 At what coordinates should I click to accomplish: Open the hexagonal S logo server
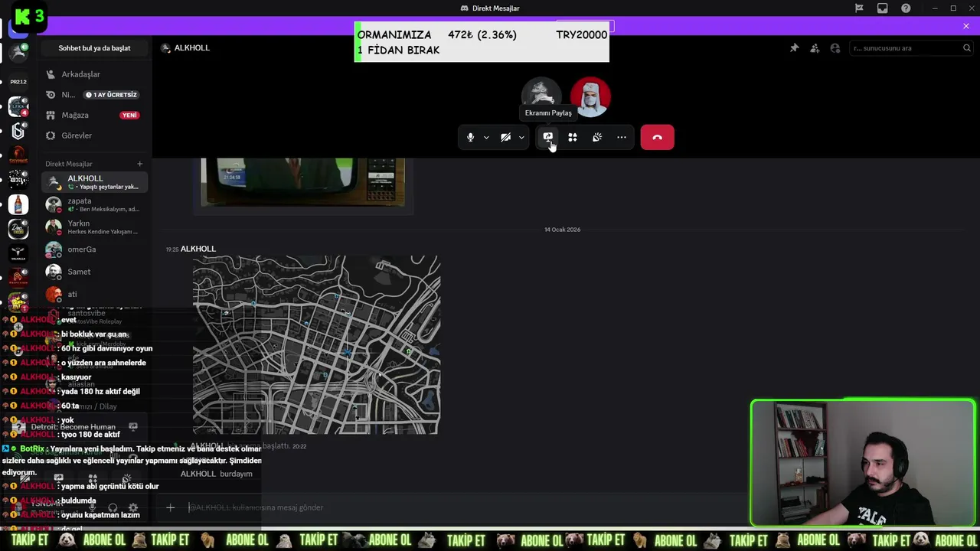(18, 131)
